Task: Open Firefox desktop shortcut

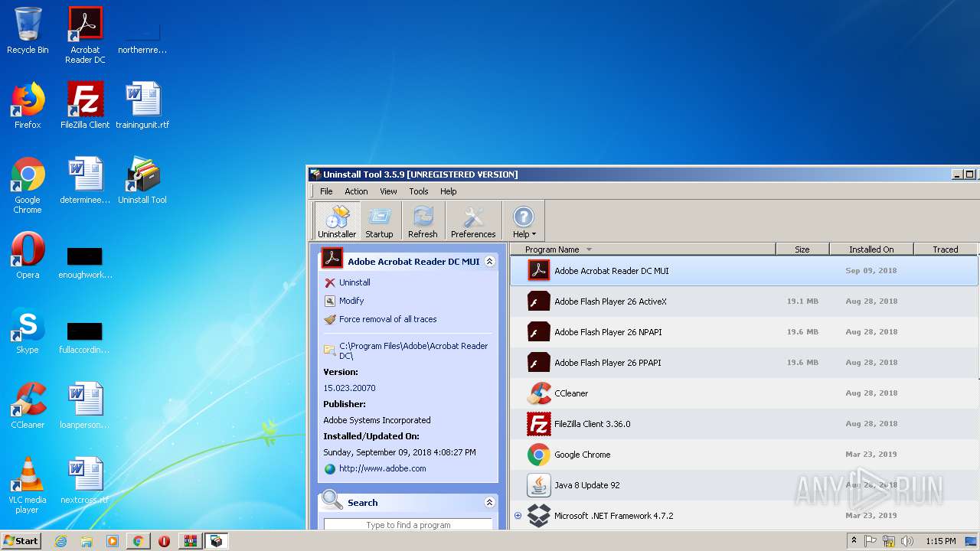Action: coord(28,106)
